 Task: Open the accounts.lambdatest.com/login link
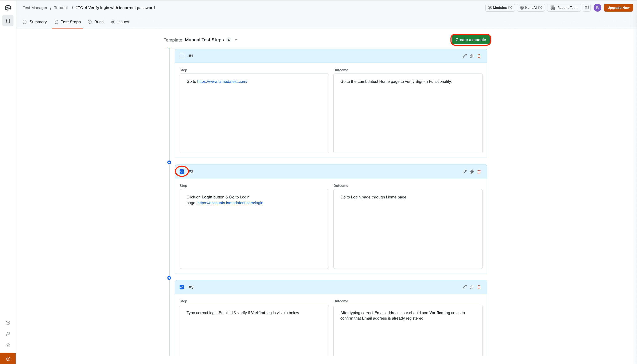[230, 203]
